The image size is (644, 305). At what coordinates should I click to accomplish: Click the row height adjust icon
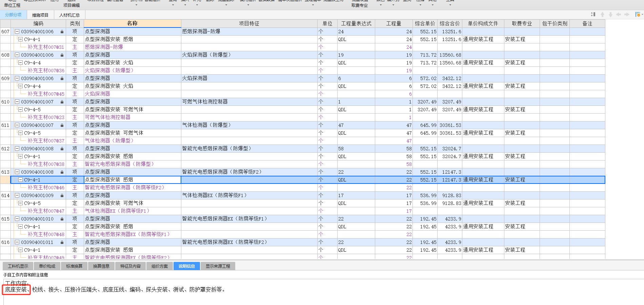[593, 14]
